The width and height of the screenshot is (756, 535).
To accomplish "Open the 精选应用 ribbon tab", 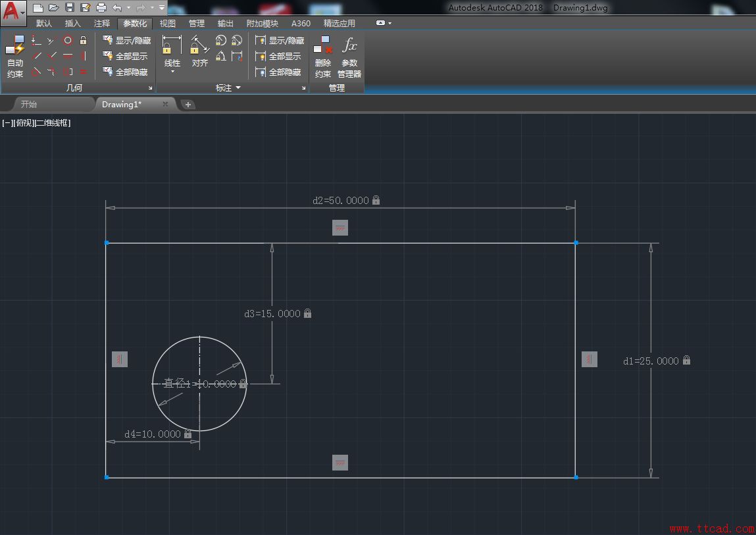I will pyautogui.click(x=340, y=23).
